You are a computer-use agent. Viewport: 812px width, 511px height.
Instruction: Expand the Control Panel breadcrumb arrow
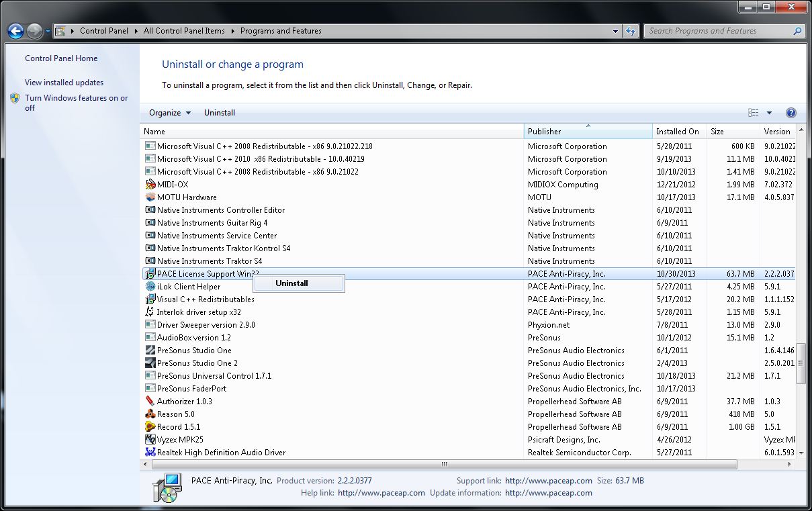coord(138,31)
